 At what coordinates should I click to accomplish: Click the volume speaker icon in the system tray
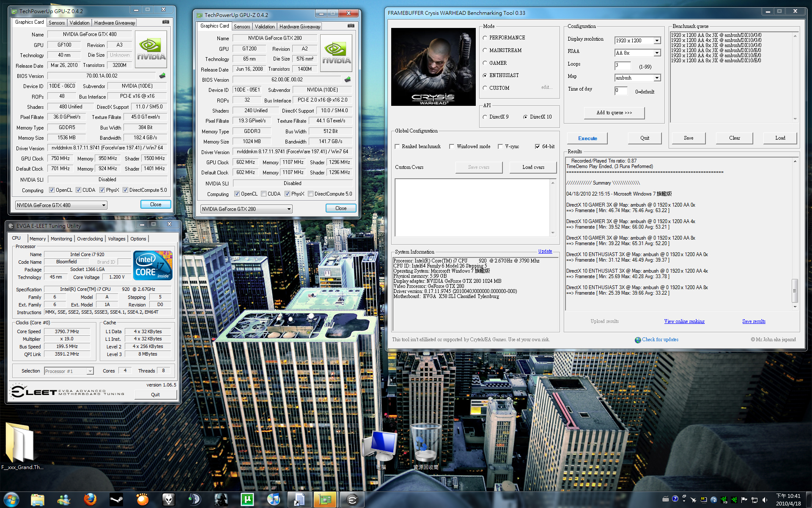click(x=765, y=500)
